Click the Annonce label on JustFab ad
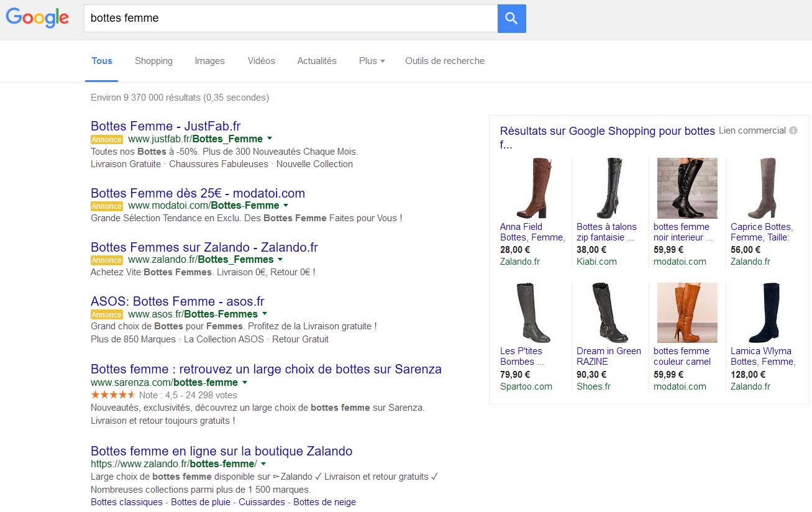Image resolution: width=812 pixels, height=512 pixels. coord(107,139)
